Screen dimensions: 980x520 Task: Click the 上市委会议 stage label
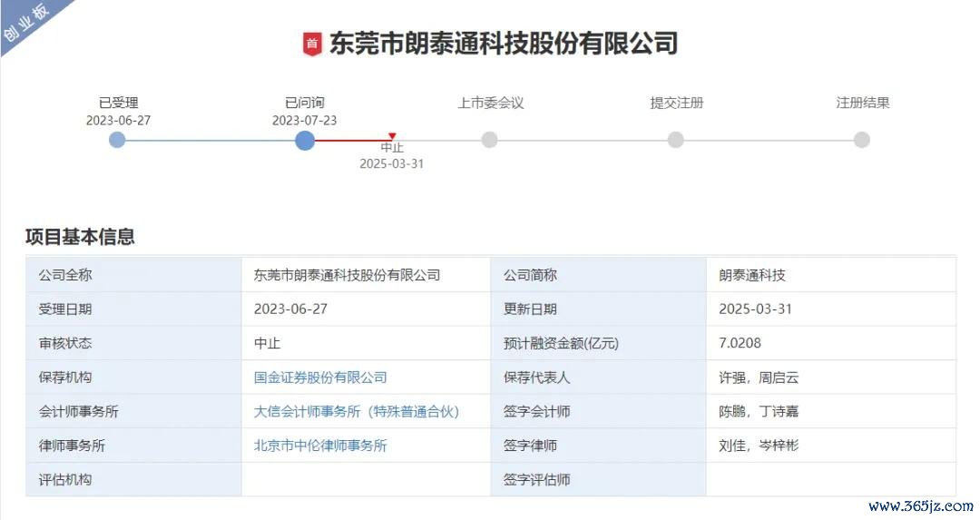[x=490, y=103]
